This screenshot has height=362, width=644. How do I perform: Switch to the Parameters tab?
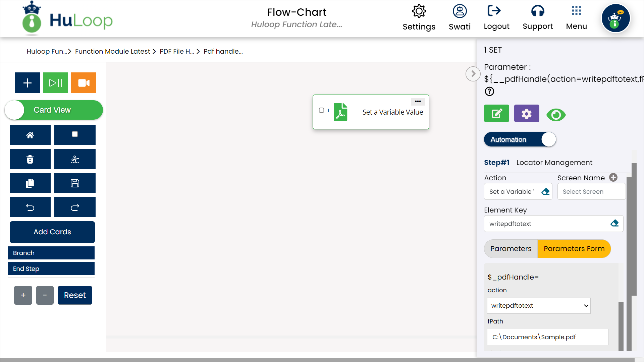pos(511,249)
